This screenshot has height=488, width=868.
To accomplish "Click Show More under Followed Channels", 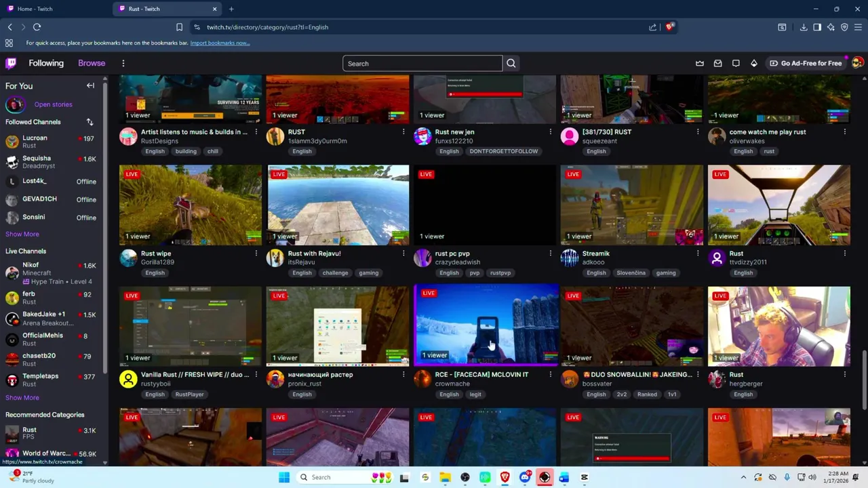I will (22, 234).
